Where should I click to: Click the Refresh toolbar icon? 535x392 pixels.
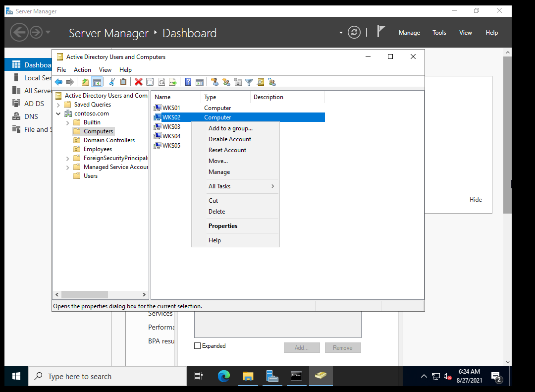tap(161, 82)
